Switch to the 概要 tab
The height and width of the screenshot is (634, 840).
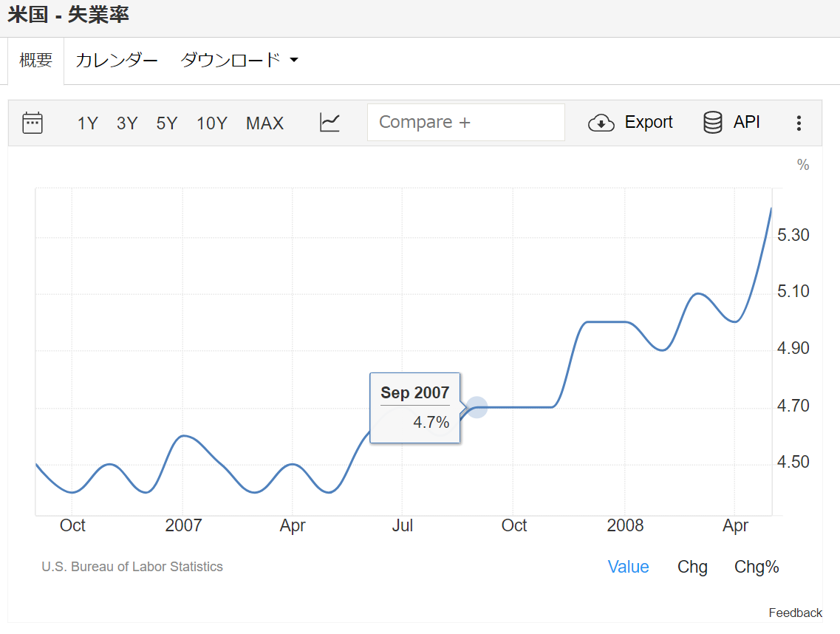pos(35,61)
